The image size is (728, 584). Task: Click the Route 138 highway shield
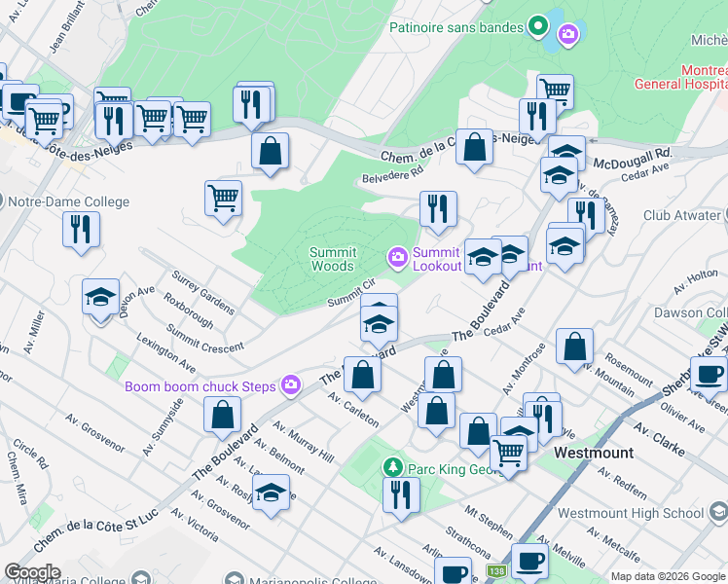495,570
